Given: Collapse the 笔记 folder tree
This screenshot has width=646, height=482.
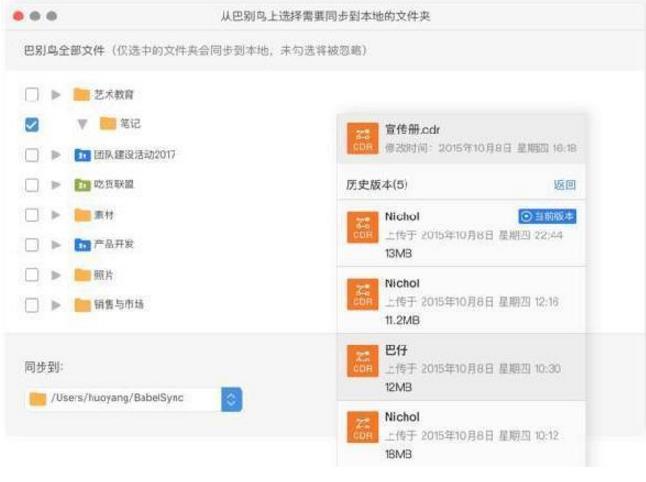Looking at the screenshot, I should [82, 125].
